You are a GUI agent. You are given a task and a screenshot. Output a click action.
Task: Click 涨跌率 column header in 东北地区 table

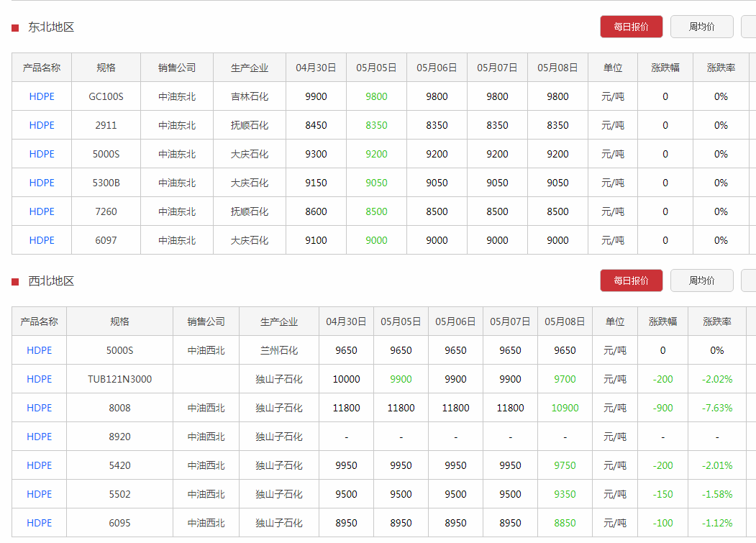pyautogui.click(x=721, y=68)
